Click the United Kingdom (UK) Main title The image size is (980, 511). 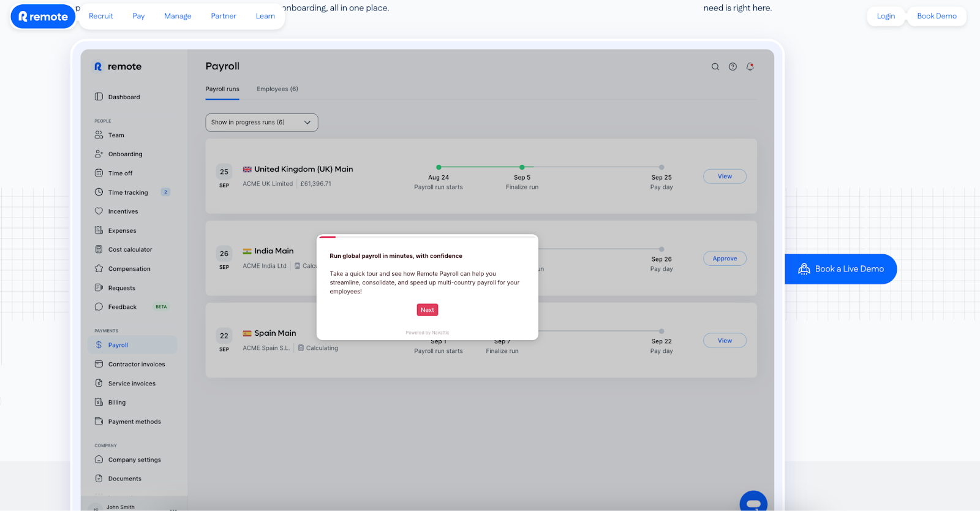[x=304, y=169]
